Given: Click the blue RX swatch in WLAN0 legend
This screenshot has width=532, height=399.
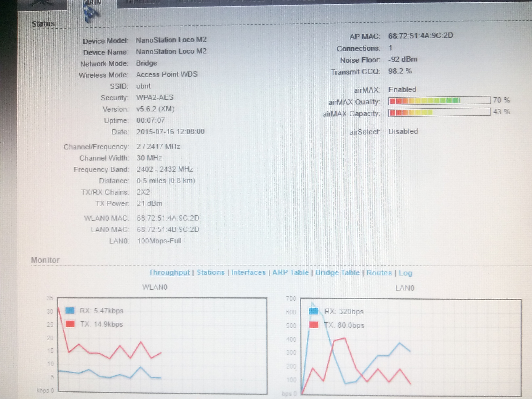Looking at the screenshot, I should [70, 310].
